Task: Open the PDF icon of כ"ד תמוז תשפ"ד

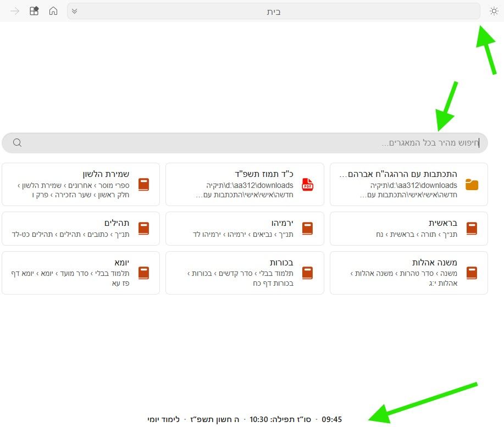Action: pos(308,185)
